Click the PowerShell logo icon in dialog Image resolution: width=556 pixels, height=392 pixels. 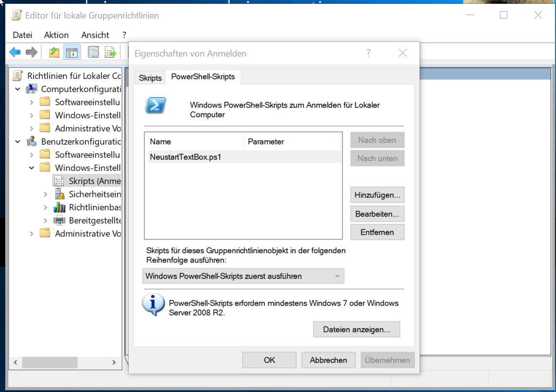155,105
